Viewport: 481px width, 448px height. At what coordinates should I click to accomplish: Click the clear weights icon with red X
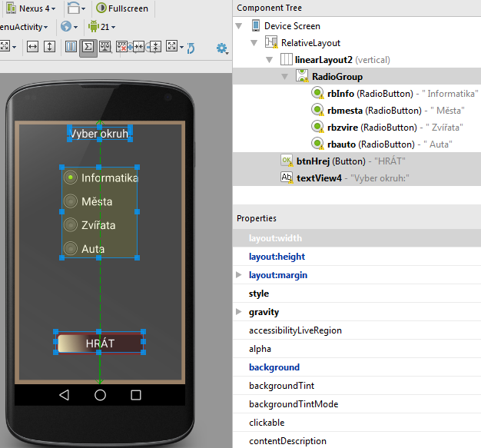[x=121, y=47]
